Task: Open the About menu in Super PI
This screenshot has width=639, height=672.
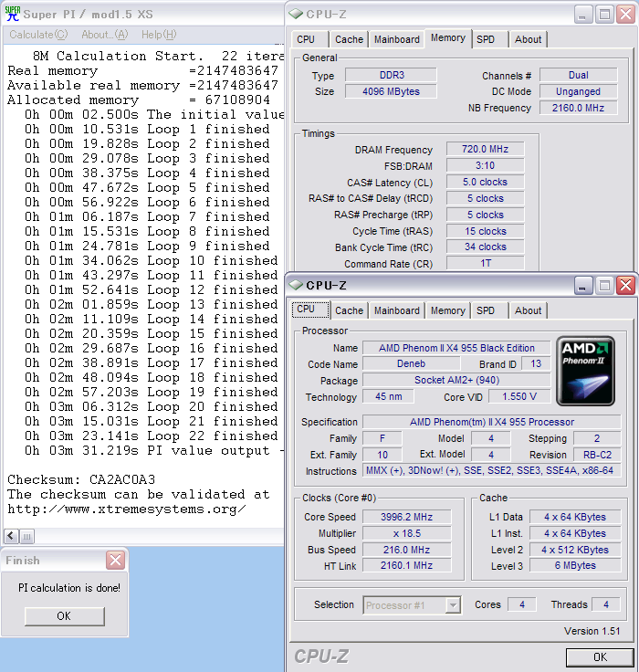Action: (x=105, y=35)
